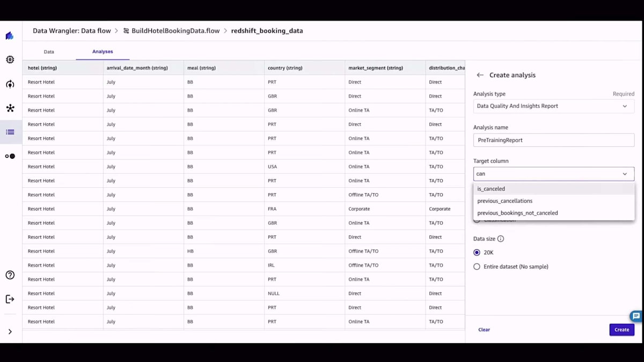Click arrival_date_month (string) column header
Screen dimensions: 644x362
tap(143, 68)
